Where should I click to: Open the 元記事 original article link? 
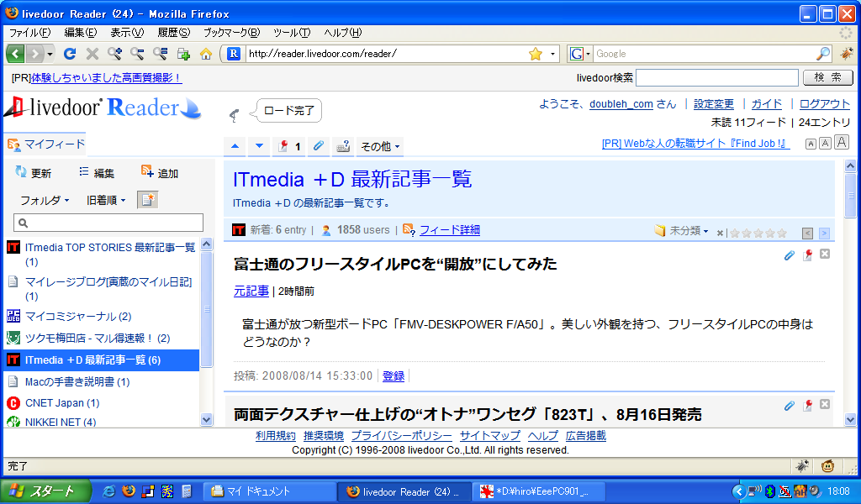click(251, 291)
